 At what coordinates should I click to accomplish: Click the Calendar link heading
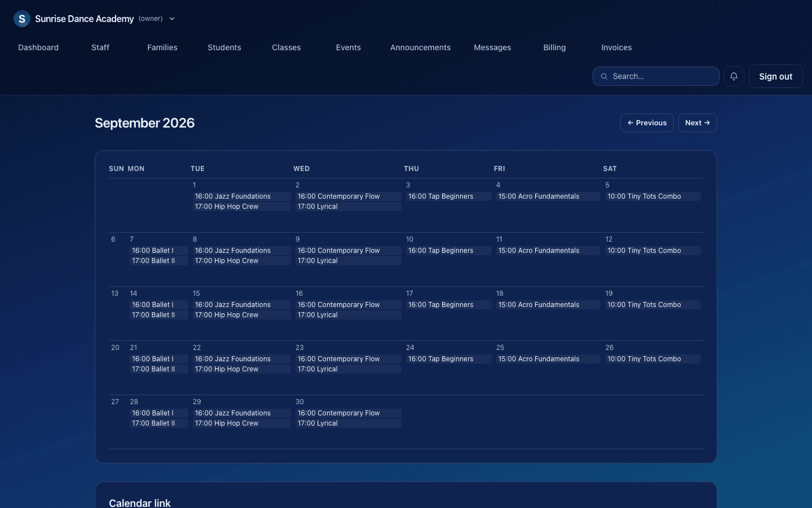140,503
